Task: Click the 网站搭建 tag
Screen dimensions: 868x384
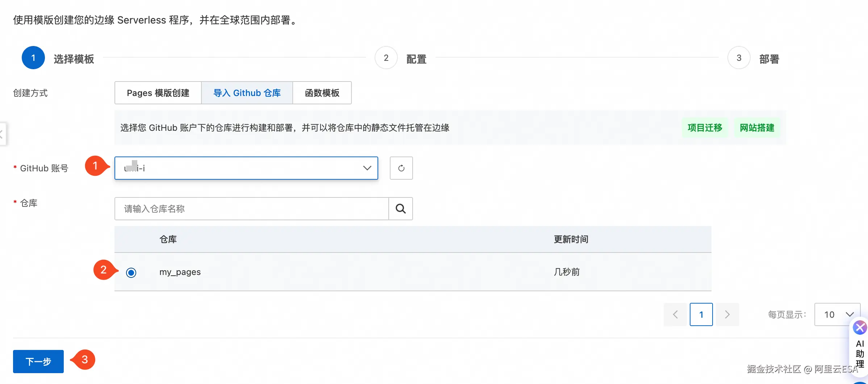Action: click(757, 128)
